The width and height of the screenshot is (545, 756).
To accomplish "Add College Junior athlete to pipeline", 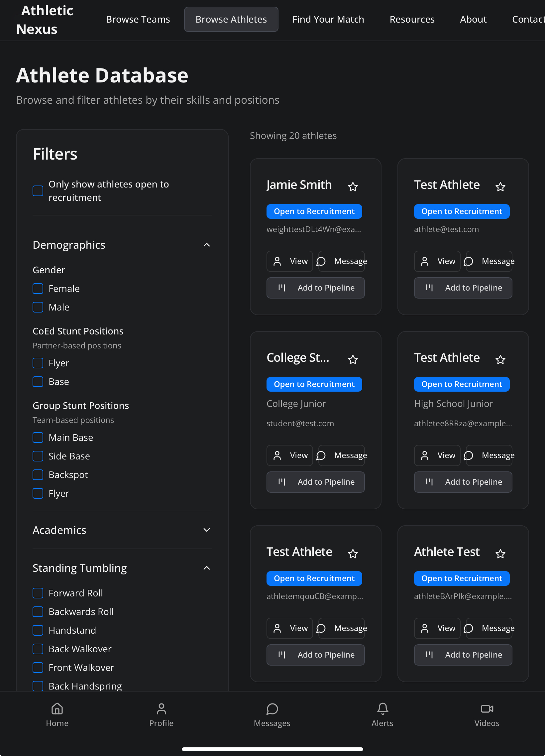I will [x=315, y=482].
